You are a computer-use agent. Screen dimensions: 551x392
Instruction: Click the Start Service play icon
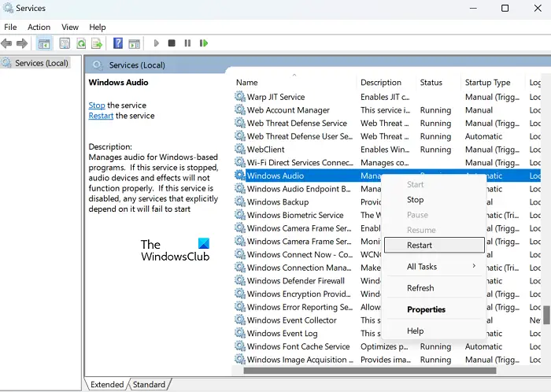click(x=157, y=43)
